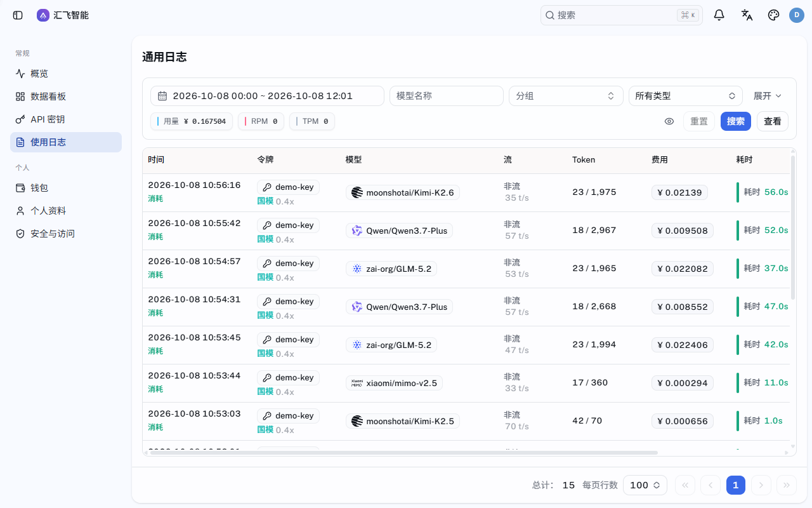Viewport: 812px width, 508px height.
Task: Click the moonshotai/Kimi-K2.6 model icon
Action: tap(357, 192)
